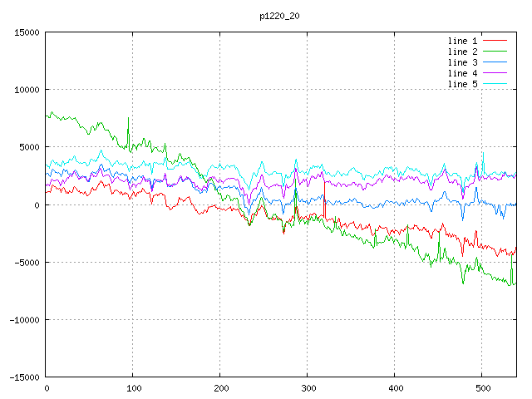Select the blue line sample in legend

495,62
